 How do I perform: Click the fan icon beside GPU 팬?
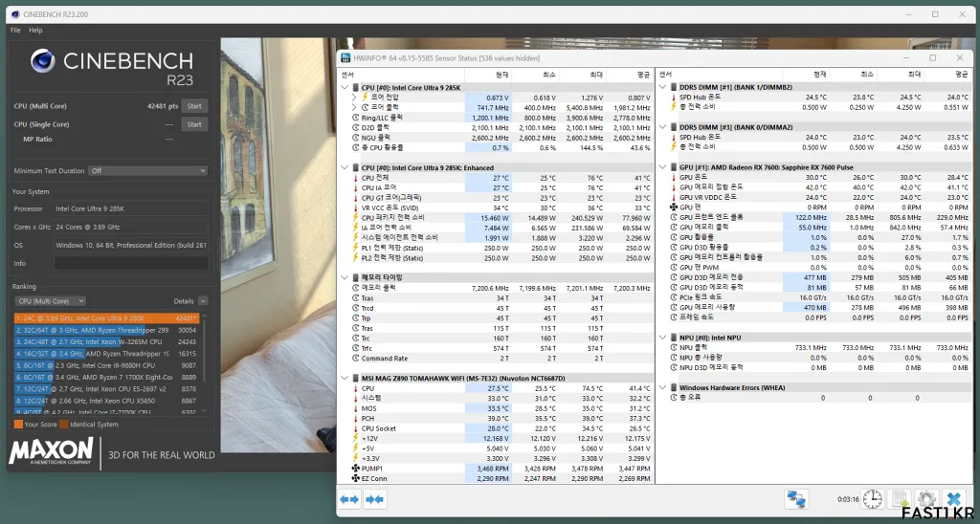tap(673, 207)
